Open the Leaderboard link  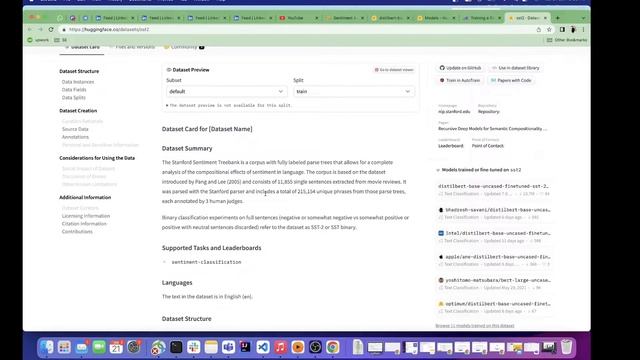pyautogui.click(x=451, y=146)
